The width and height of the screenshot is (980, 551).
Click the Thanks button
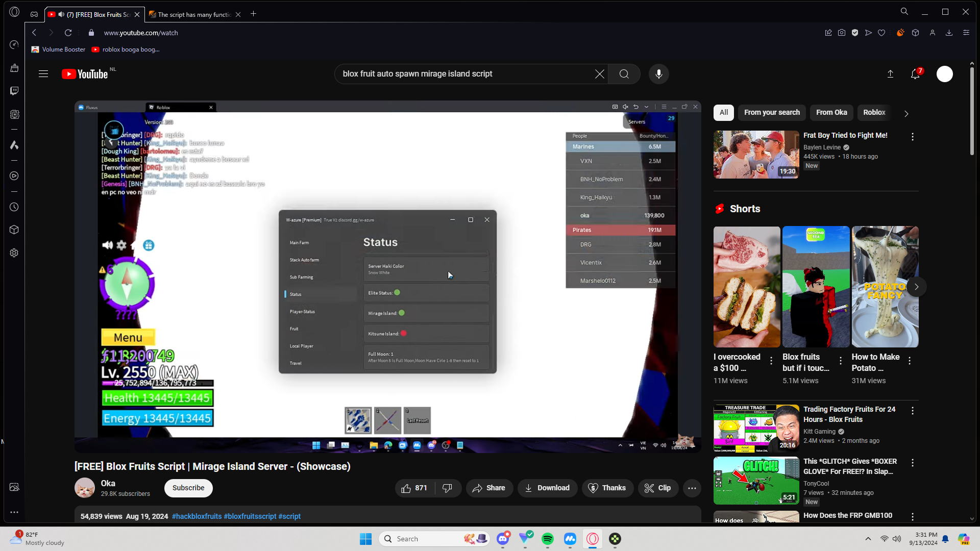click(x=607, y=488)
